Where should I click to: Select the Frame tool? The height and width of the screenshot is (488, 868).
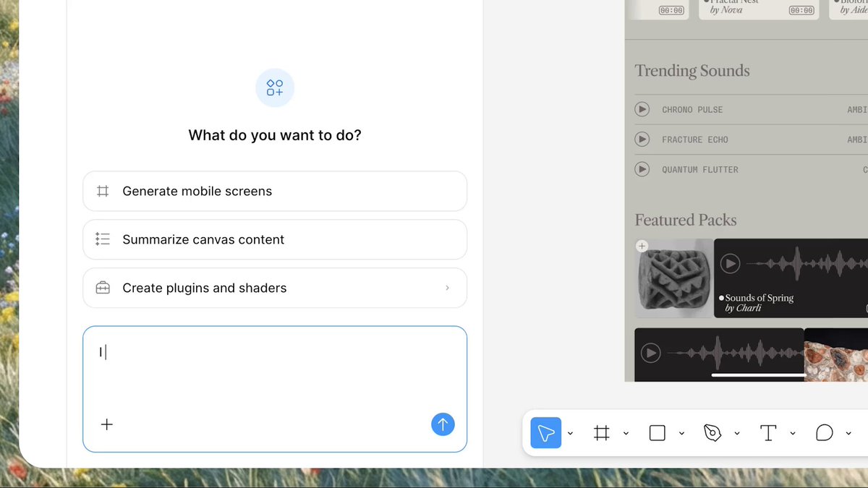click(x=601, y=433)
